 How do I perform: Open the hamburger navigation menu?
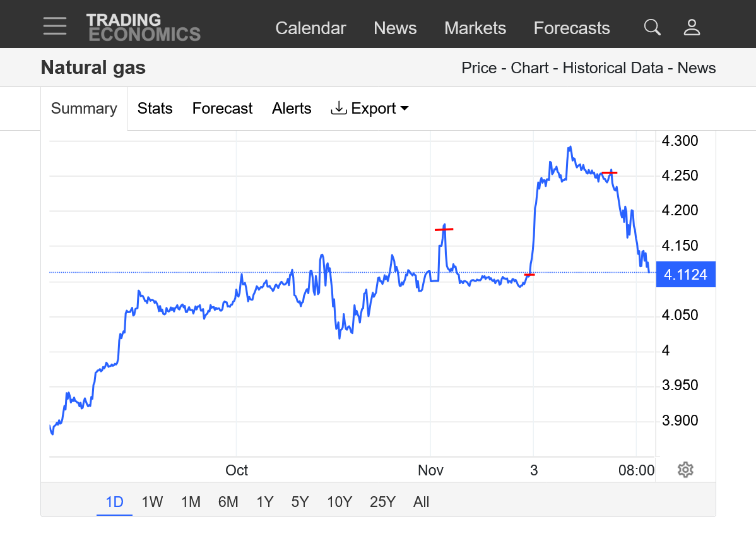click(x=55, y=26)
